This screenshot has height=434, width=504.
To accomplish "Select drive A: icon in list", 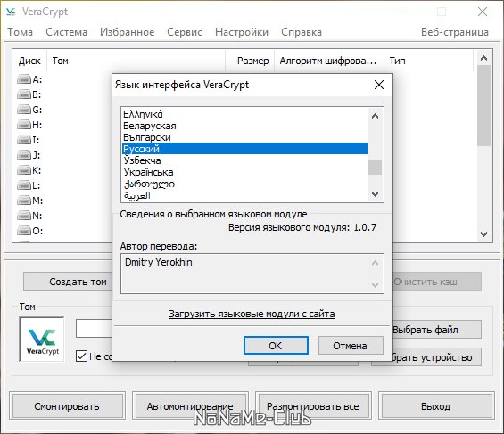I will point(24,79).
